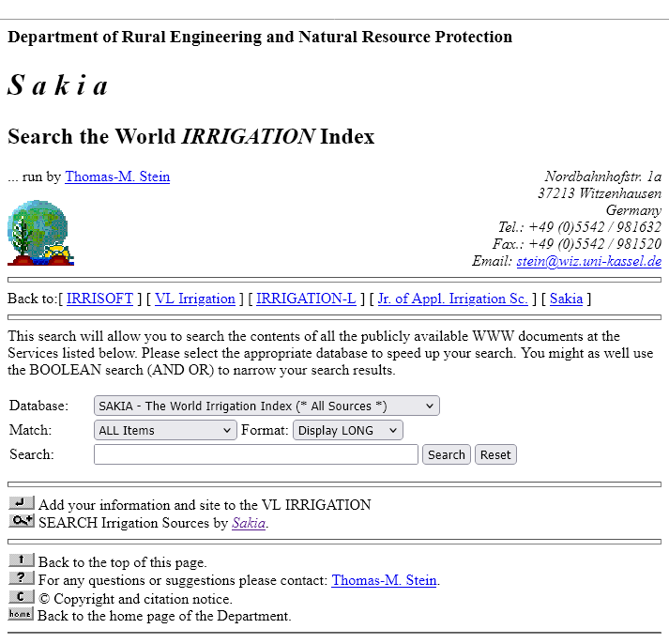Click the key search icon beside SEARCH Irrigation Sources

click(22, 521)
